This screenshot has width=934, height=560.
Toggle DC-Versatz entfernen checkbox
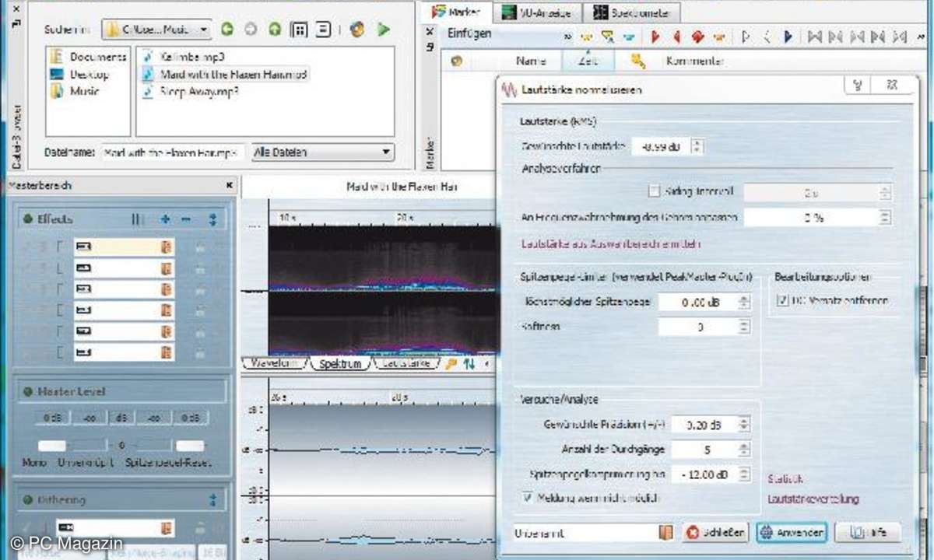pos(782,300)
